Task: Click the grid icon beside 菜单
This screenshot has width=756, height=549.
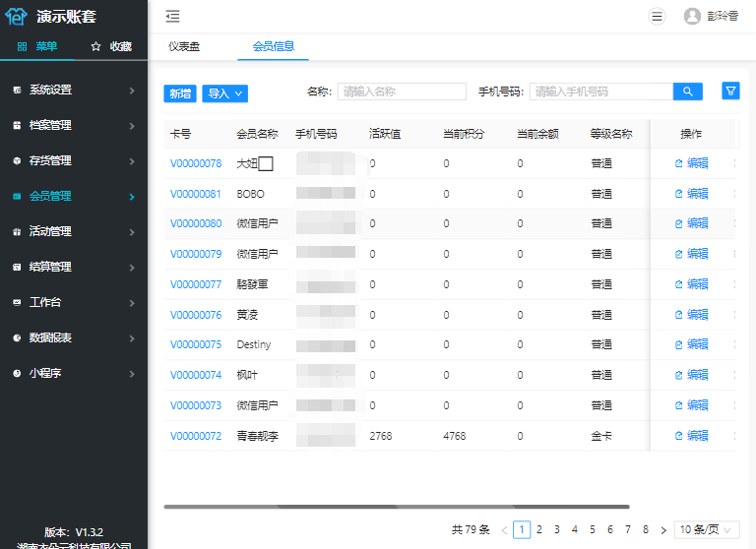Action: pos(22,46)
